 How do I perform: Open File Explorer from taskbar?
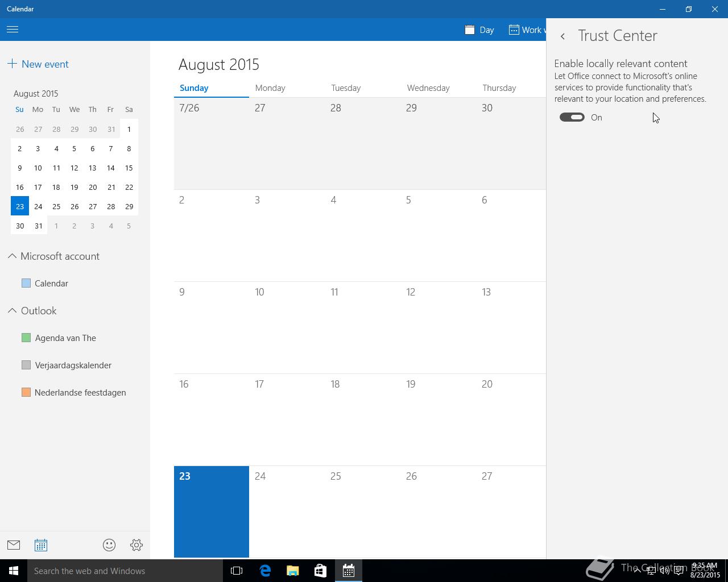[293, 571]
